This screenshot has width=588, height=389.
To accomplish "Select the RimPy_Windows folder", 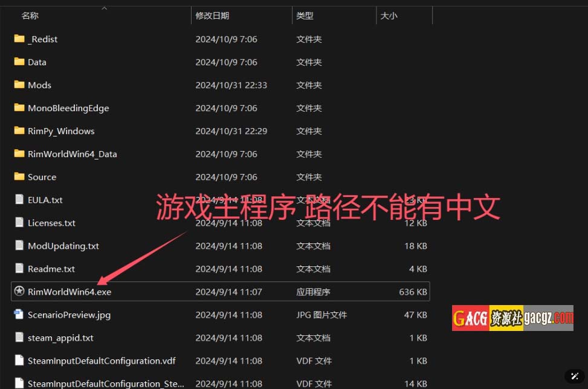I will (x=61, y=131).
